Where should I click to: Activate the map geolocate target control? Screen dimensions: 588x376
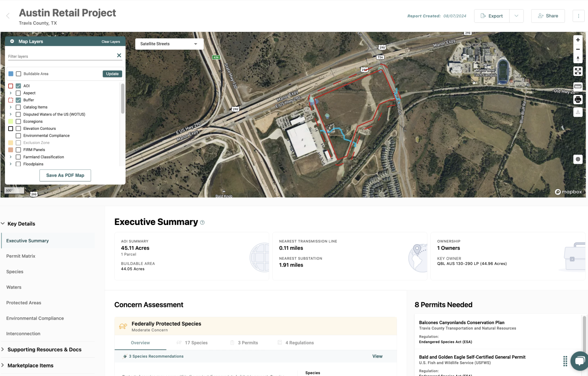click(578, 159)
